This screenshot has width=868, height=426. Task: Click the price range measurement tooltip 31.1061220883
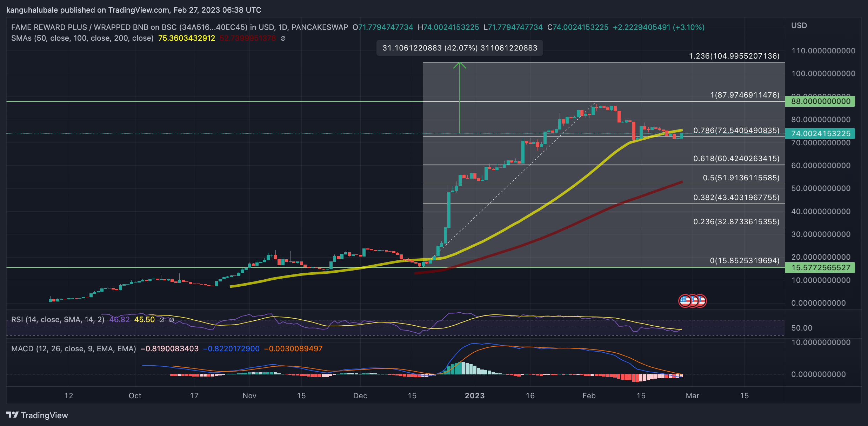tap(460, 48)
